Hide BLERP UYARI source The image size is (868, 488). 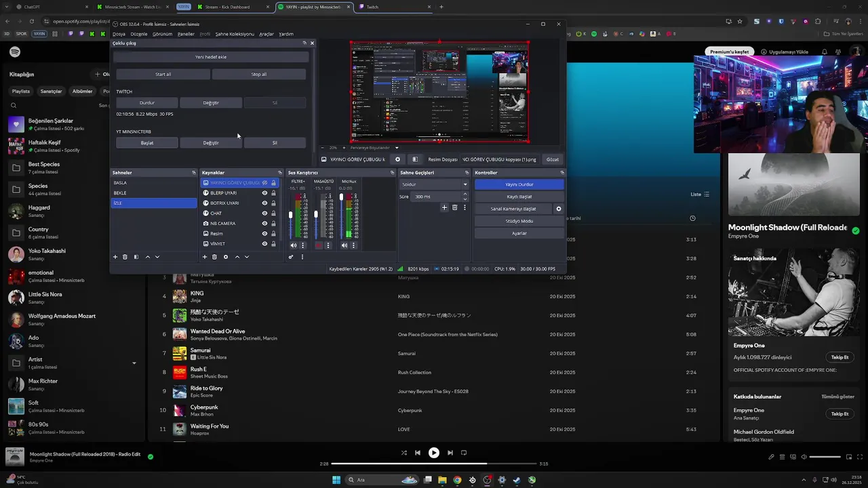264,193
